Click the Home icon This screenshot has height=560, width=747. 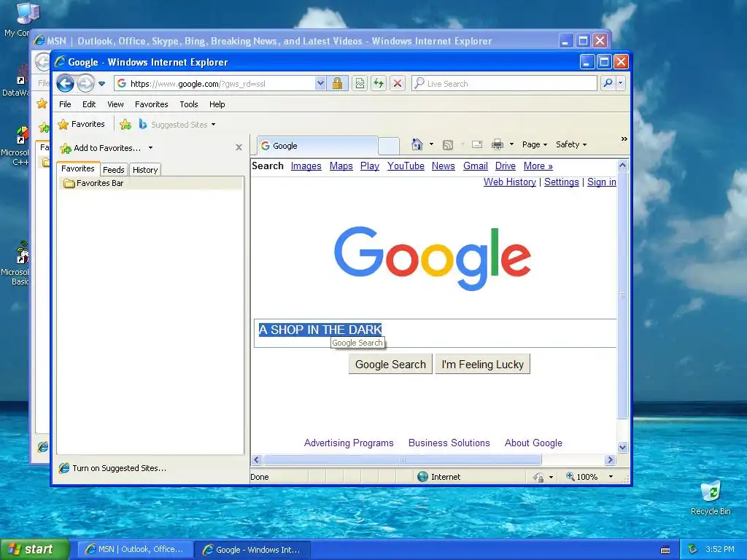click(x=417, y=144)
